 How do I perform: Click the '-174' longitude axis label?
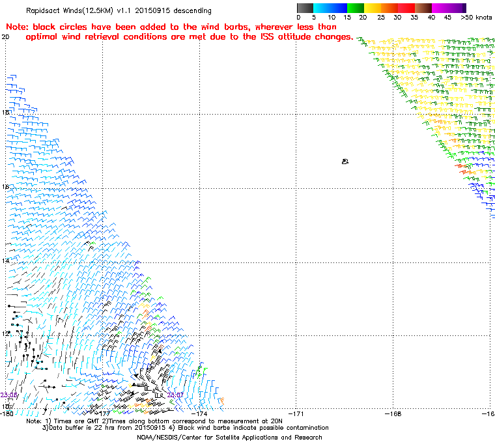pyautogui.click(x=200, y=413)
